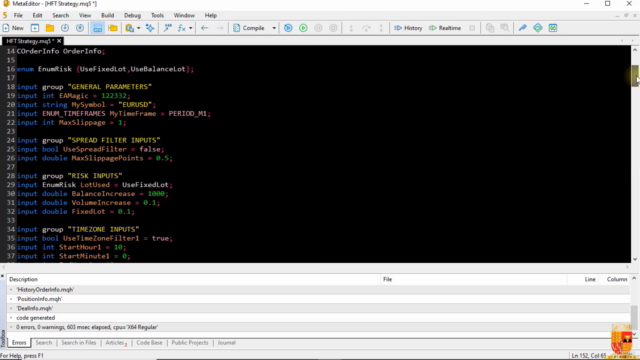Open the Search menu

pyautogui.click(x=60, y=15)
